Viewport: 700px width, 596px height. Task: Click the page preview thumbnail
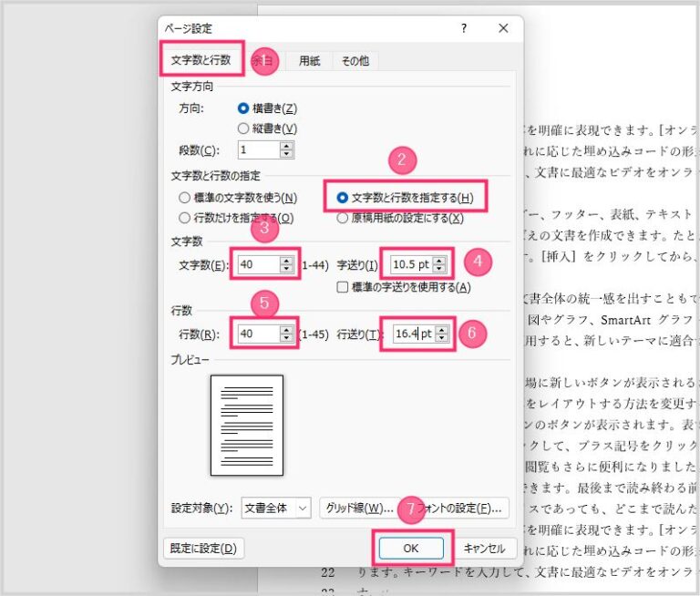(x=247, y=426)
